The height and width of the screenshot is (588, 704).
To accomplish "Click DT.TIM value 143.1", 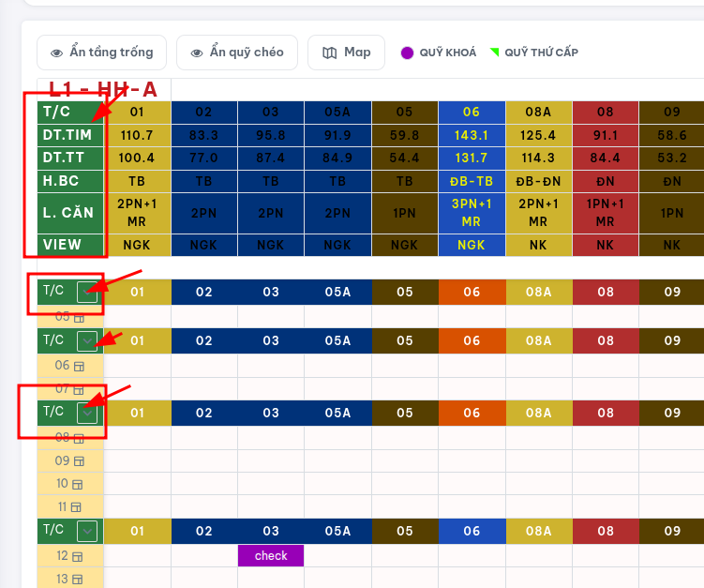I will coord(472,136).
